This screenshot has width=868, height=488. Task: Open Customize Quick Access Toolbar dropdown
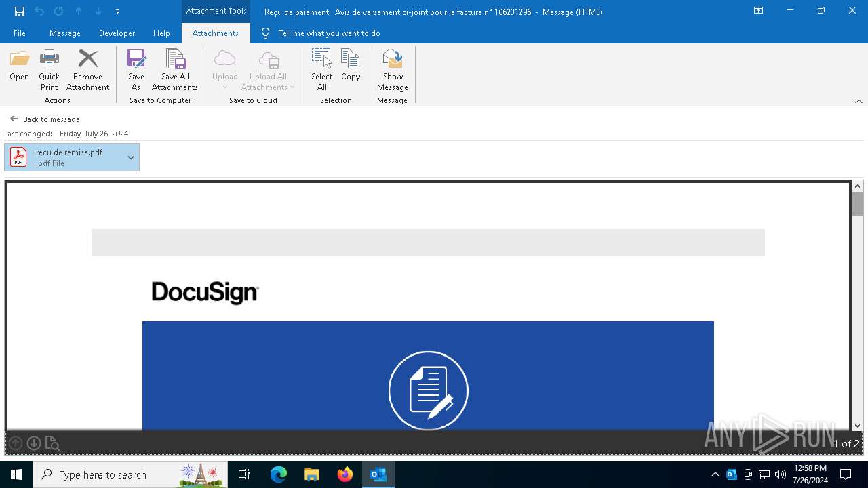point(117,12)
